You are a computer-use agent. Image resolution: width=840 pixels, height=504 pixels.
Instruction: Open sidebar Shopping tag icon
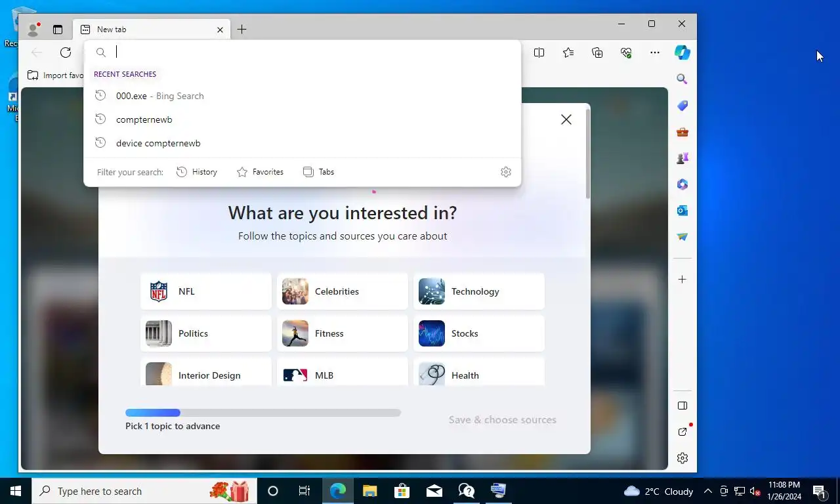682,106
